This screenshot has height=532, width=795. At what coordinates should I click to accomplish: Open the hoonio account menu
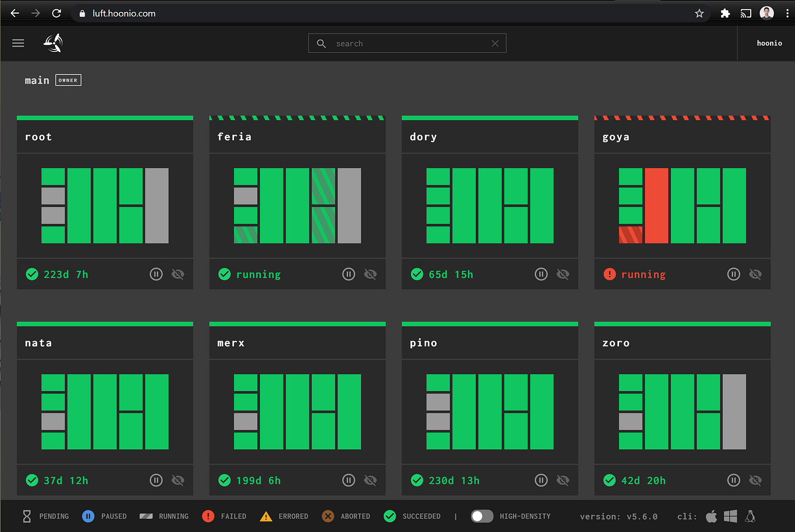[x=769, y=43]
